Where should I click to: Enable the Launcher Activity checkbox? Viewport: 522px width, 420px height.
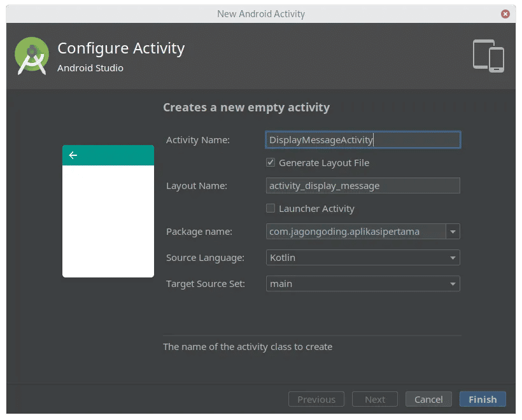271,208
